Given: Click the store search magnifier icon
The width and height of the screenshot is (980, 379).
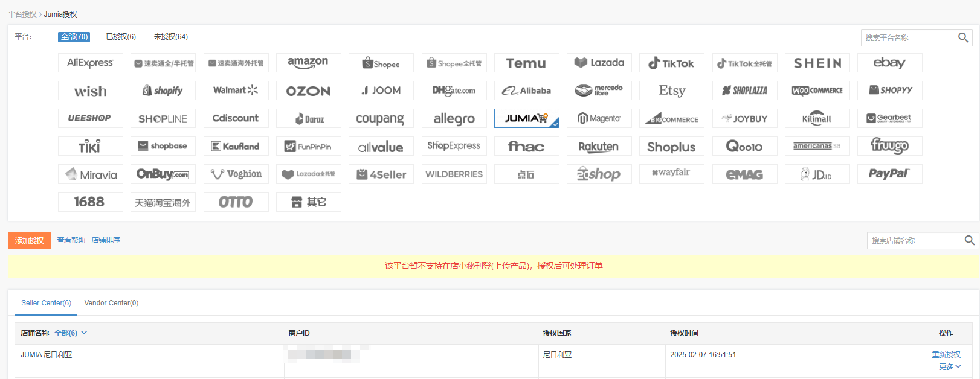Looking at the screenshot, I should click(970, 240).
